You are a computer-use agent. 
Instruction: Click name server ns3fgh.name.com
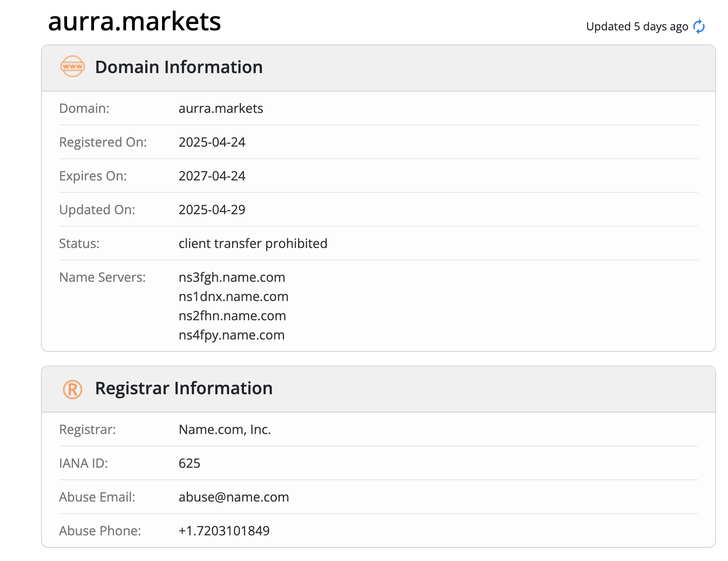pyautogui.click(x=232, y=278)
